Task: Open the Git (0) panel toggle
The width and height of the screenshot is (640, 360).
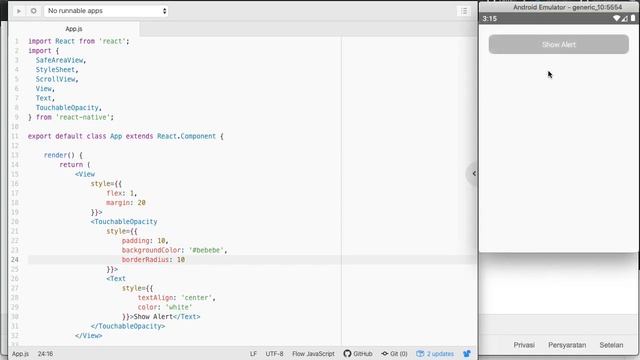Action: point(394,354)
